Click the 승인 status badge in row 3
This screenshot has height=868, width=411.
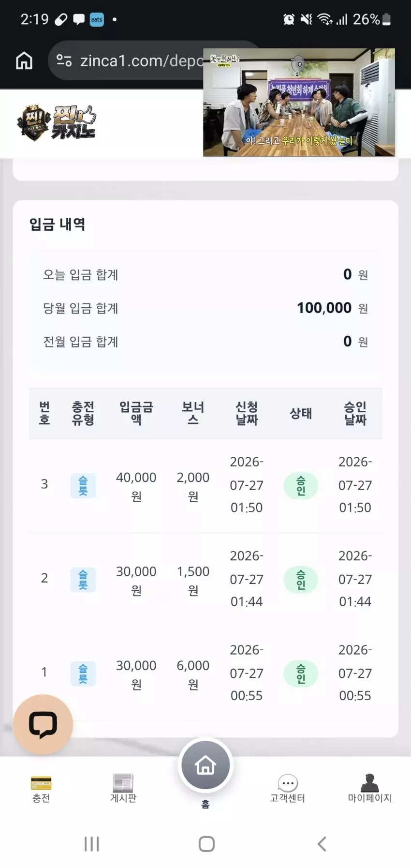point(301,486)
